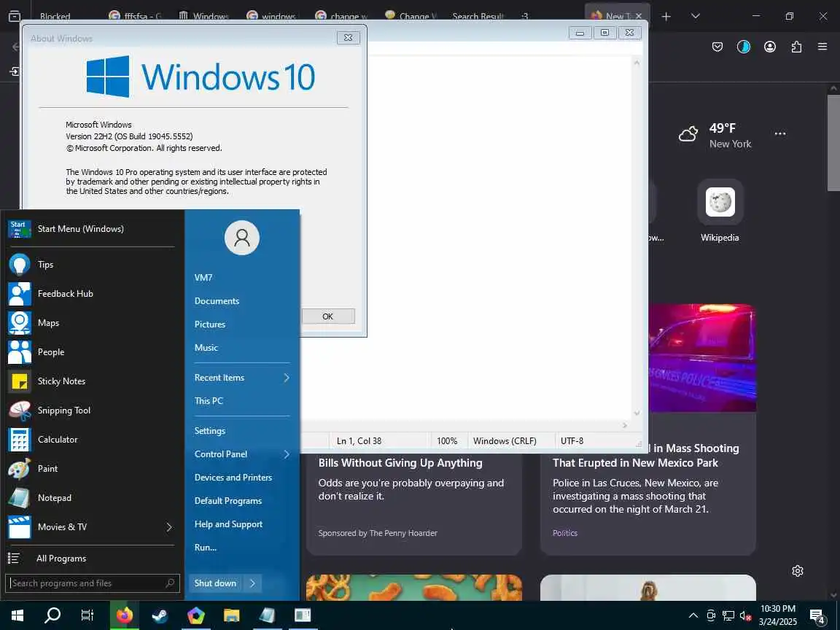This screenshot has width=840, height=630.
Task: Open Firefox hamburger menu
Action: point(822,47)
